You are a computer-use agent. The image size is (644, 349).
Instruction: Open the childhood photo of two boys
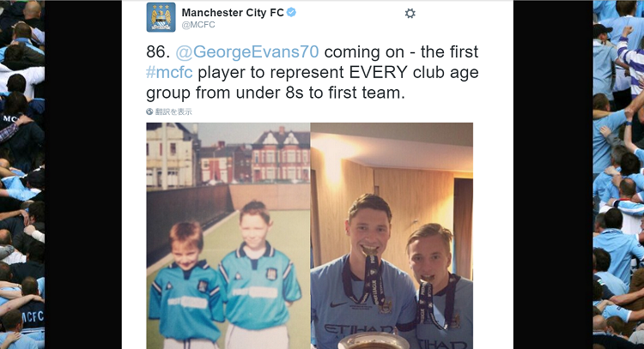pos(228,236)
